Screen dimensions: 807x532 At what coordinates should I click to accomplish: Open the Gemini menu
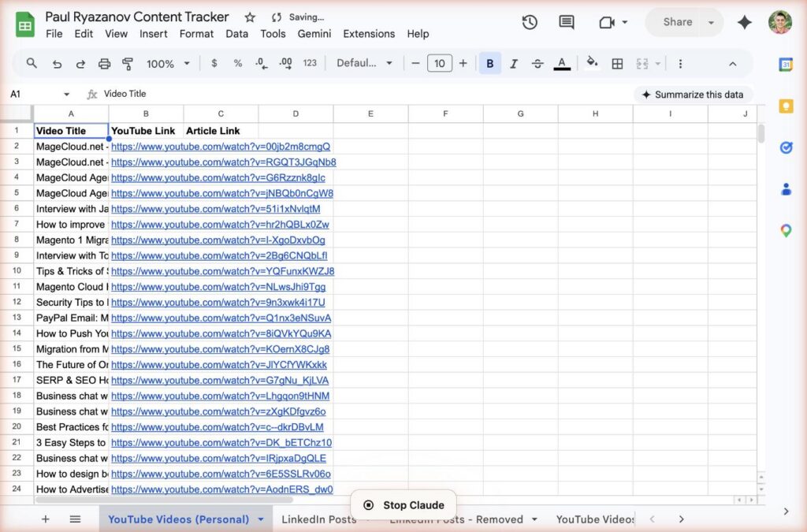[x=314, y=34]
